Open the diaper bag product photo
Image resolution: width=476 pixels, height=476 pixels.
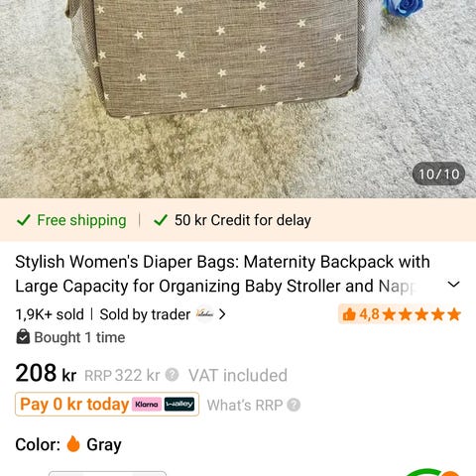tap(238, 99)
